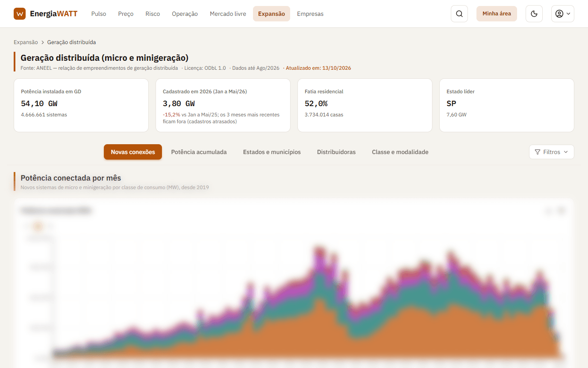
Task: Open the Estados e municípios tab
Action: (272, 152)
